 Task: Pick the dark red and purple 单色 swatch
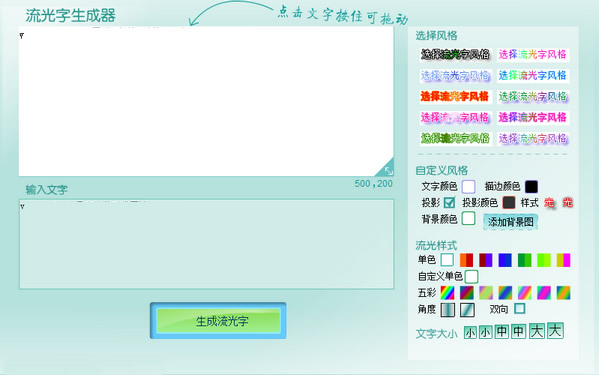pos(486,260)
